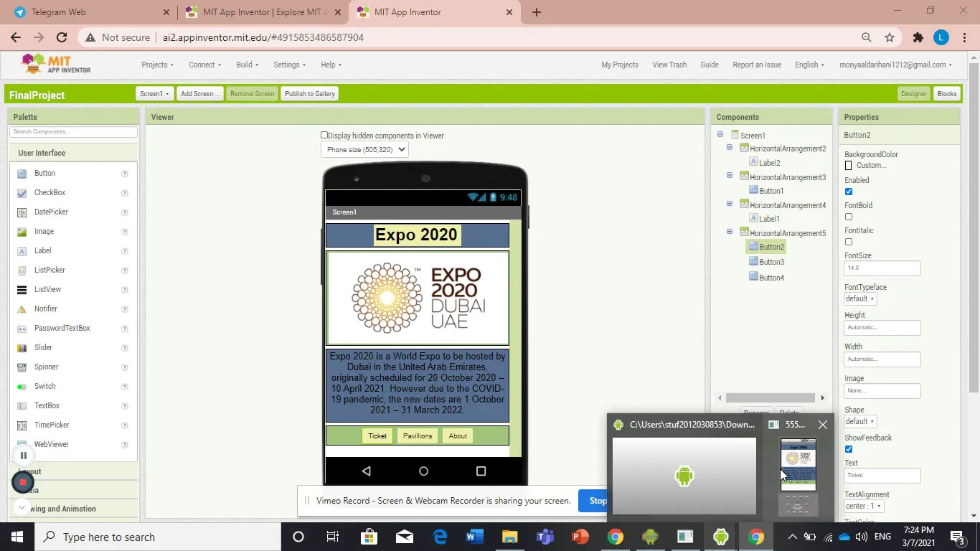Viewport: 980px width, 551px height.
Task: Click the FontSize input field
Action: (882, 268)
